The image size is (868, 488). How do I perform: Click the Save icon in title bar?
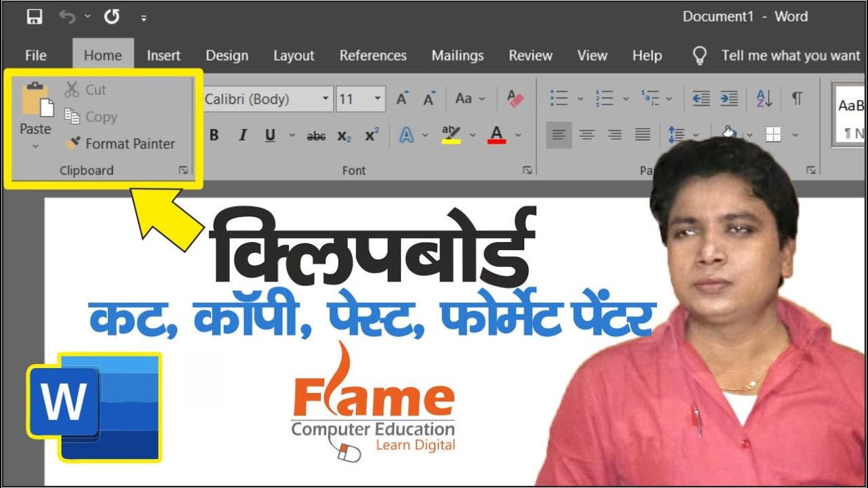pyautogui.click(x=34, y=17)
